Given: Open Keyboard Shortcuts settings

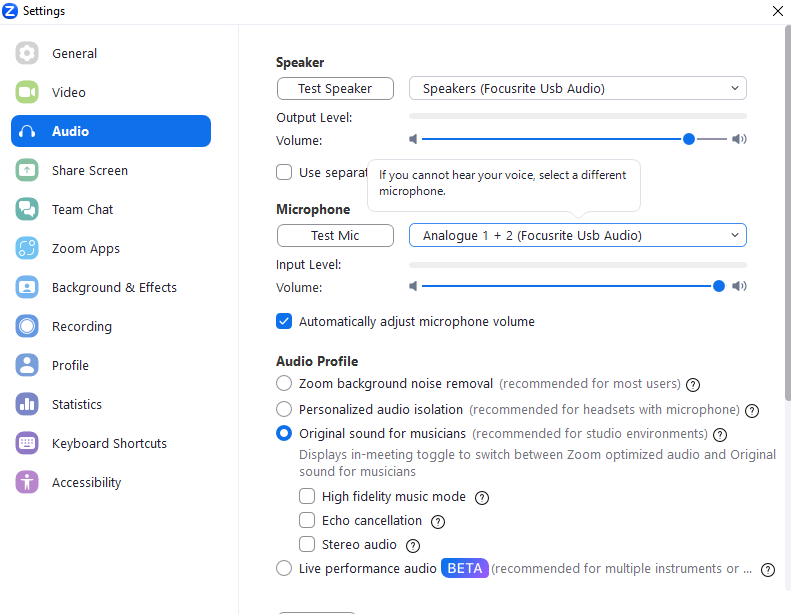Looking at the screenshot, I should click(x=109, y=444).
